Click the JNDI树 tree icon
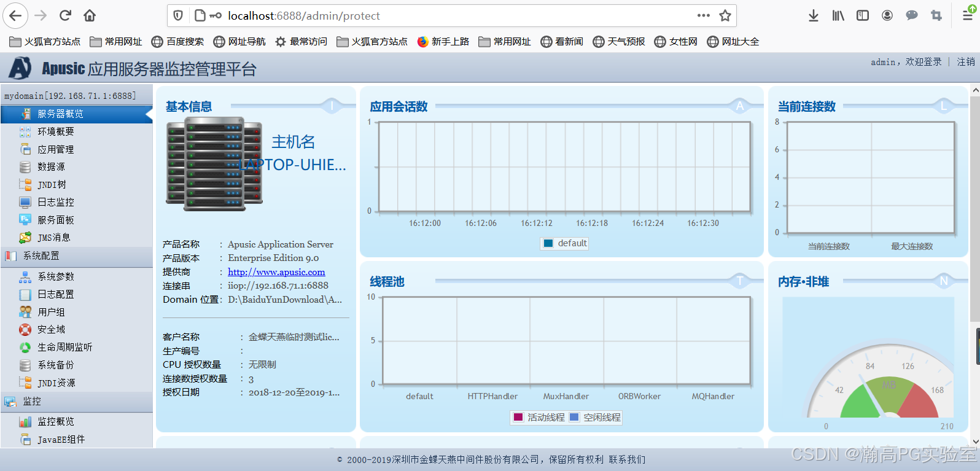Image resolution: width=980 pixels, height=471 pixels. 25,184
